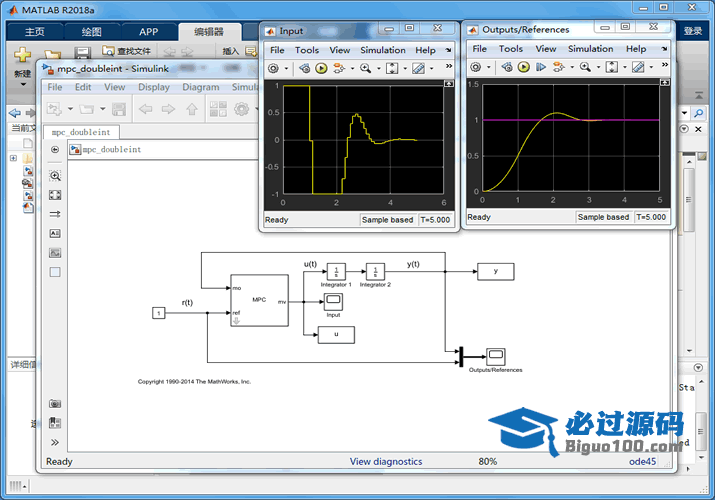The width and height of the screenshot is (715, 500).
Task: Click Zoom tool in Outputs/References scope
Action: click(x=585, y=67)
